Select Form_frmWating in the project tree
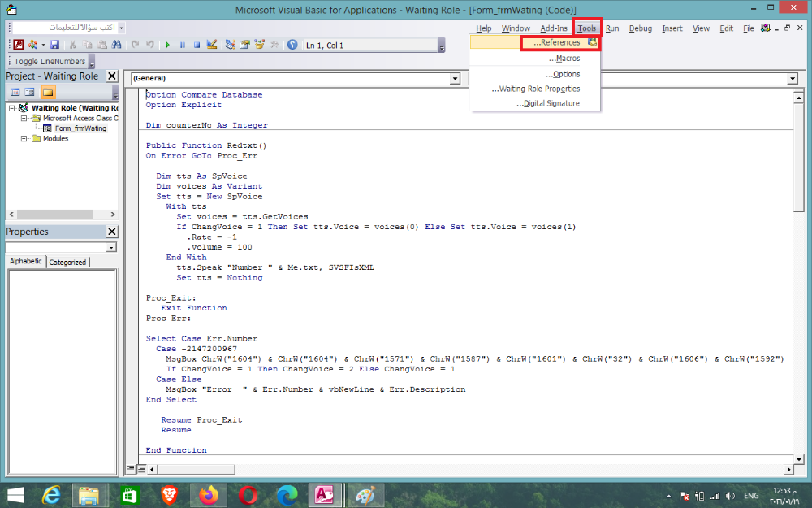Image resolution: width=812 pixels, height=508 pixels. pyautogui.click(x=80, y=128)
